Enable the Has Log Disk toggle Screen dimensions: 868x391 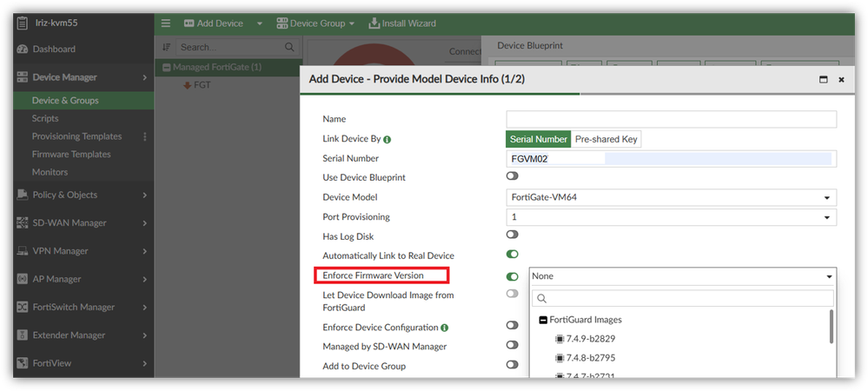click(513, 235)
